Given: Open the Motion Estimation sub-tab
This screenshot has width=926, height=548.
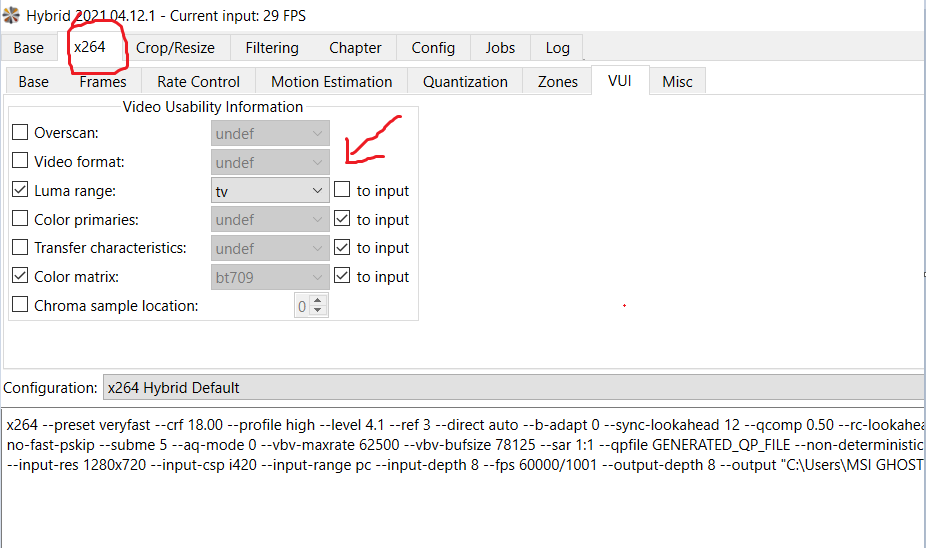Looking at the screenshot, I should pyautogui.click(x=331, y=81).
